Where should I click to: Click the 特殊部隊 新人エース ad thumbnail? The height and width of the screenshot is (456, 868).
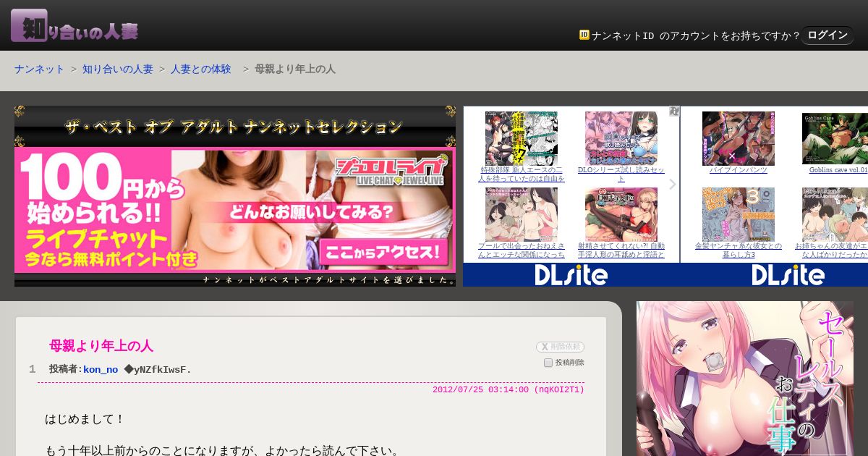[x=522, y=138]
